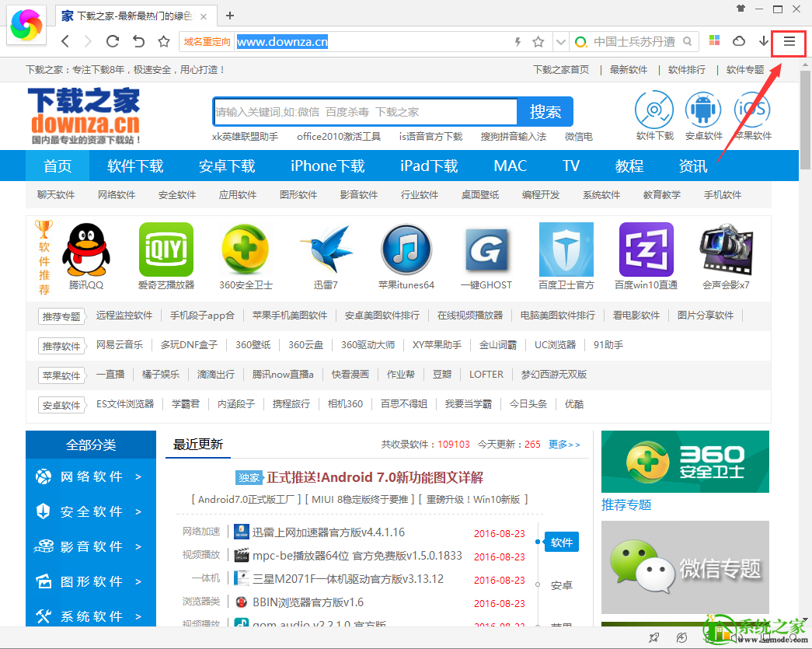Click the cloud sync icon on the toolbar
The width and height of the screenshot is (812, 649).
point(738,41)
